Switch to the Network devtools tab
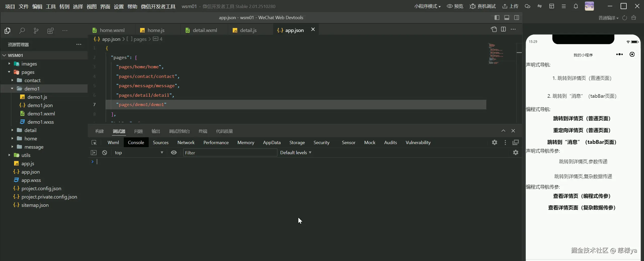The width and height of the screenshot is (644, 261). (x=186, y=143)
